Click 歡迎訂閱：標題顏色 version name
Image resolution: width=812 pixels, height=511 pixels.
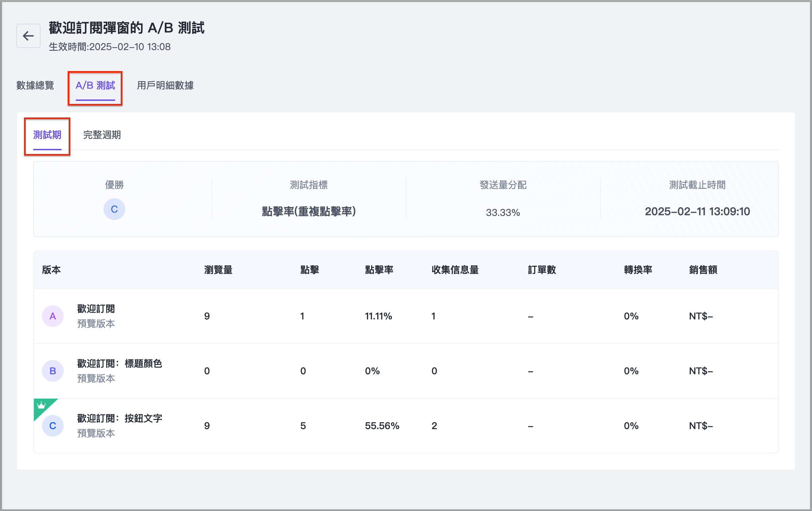pyautogui.click(x=120, y=364)
